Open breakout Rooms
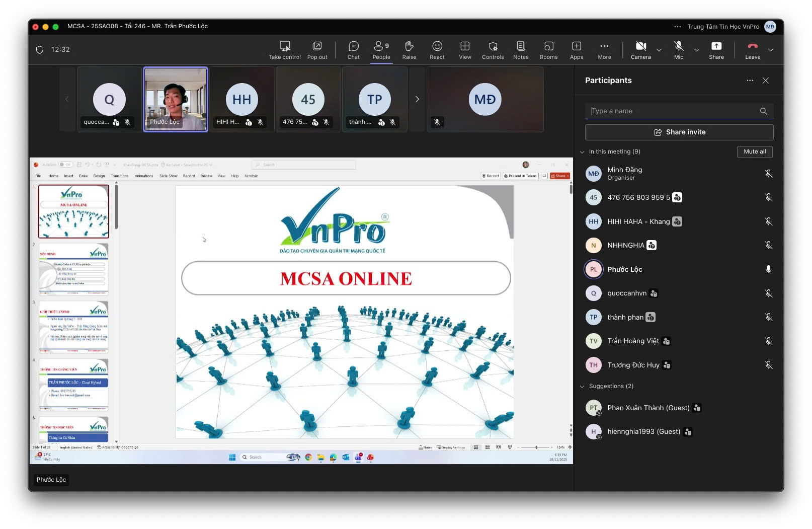This screenshot has height=529, width=812. pos(548,50)
